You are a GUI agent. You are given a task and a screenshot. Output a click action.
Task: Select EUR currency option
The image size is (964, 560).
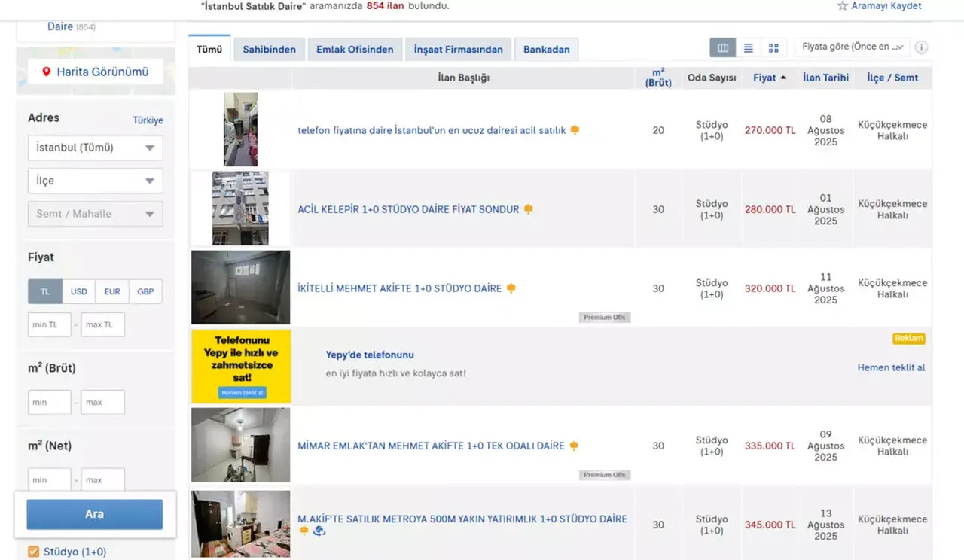[x=112, y=291]
